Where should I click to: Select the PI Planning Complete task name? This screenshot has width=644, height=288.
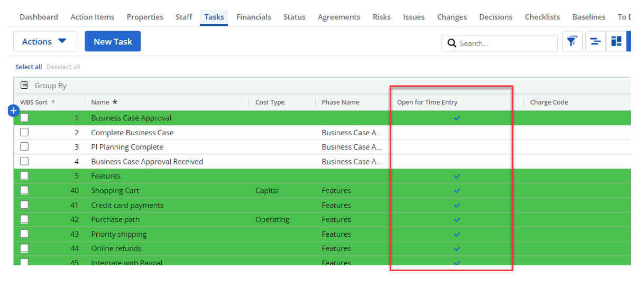(x=127, y=147)
